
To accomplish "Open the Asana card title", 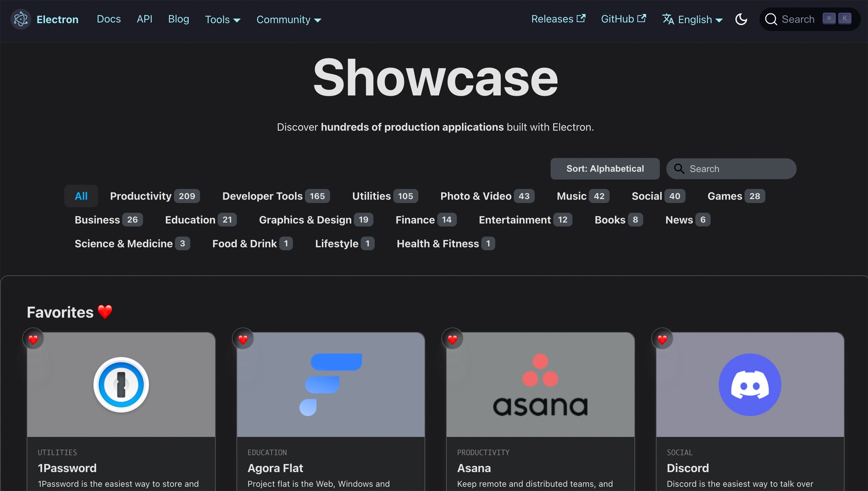I will [x=474, y=468].
